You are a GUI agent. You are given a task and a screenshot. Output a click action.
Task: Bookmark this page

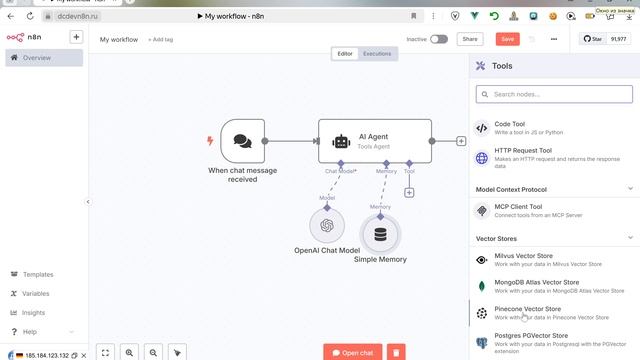[x=413, y=16]
